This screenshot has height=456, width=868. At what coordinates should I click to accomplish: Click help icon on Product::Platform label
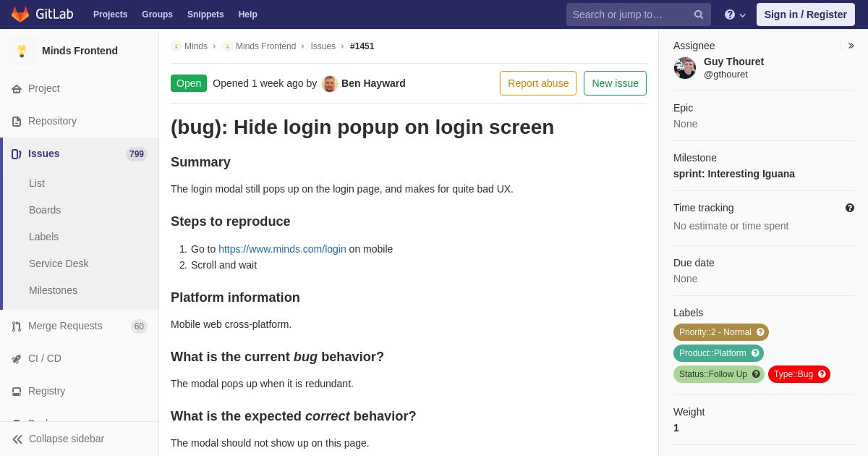pos(755,353)
